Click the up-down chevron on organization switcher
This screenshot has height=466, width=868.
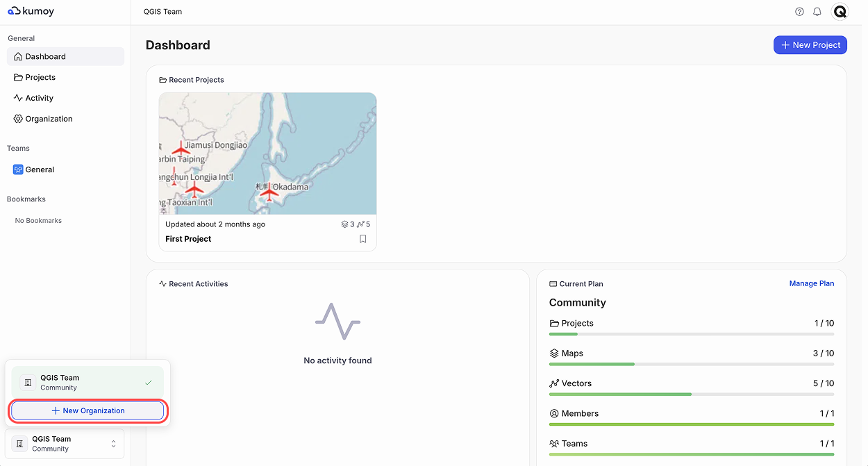click(x=114, y=444)
